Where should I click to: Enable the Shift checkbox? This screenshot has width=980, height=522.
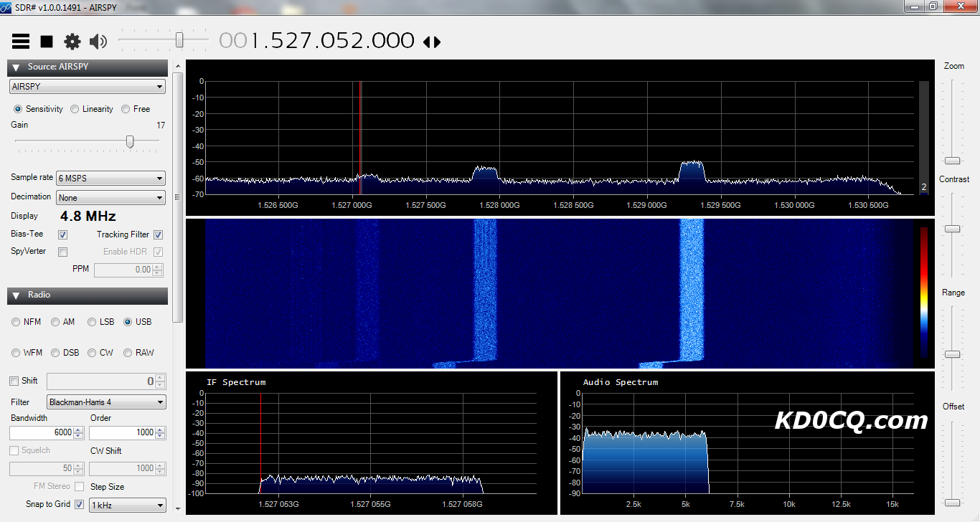pos(14,381)
